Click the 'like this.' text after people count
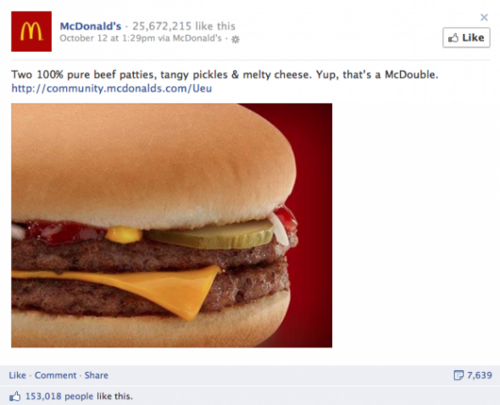 click(x=115, y=396)
